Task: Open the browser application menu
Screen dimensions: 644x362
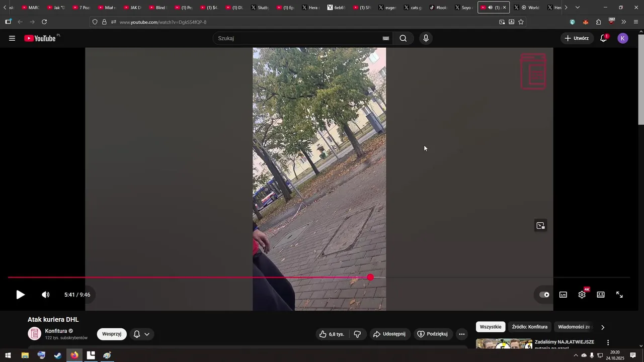Action: coord(636,22)
